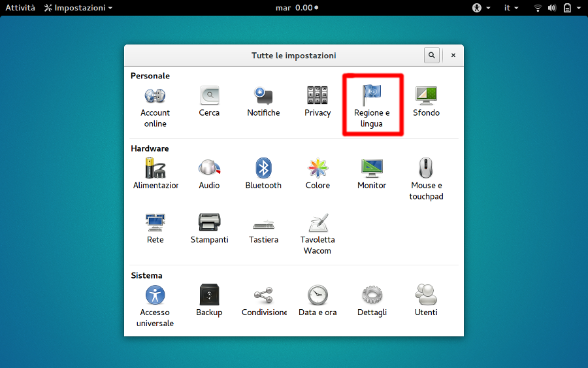Open the Attività overview

click(x=20, y=8)
